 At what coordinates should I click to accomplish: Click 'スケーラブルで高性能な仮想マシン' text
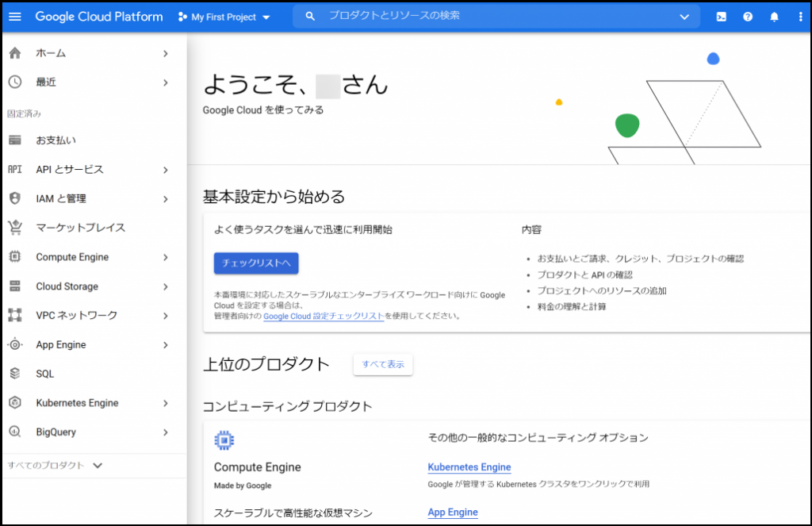tap(293, 513)
